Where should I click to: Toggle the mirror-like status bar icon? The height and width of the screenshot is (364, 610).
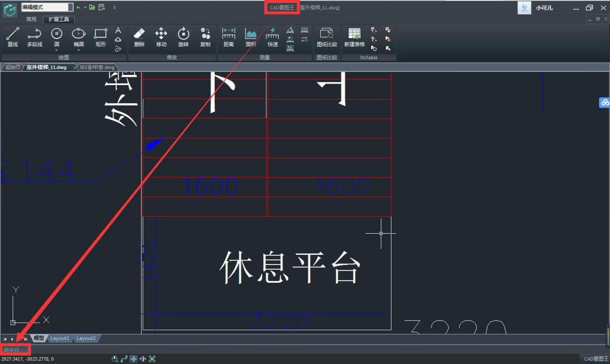pos(143,359)
